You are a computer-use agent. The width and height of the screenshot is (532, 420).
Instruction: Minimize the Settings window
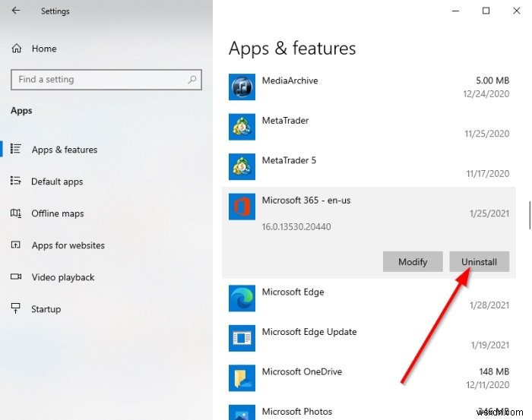pos(456,11)
